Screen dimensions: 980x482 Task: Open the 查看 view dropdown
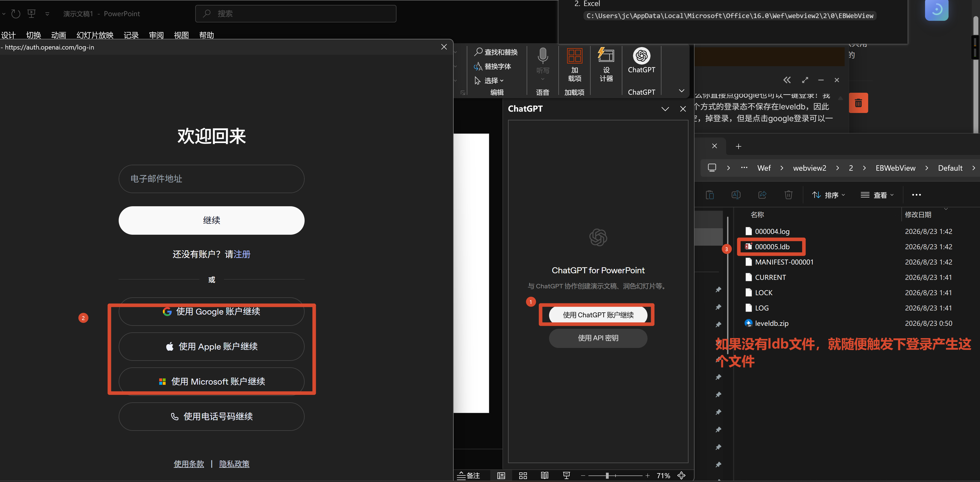click(x=877, y=195)
